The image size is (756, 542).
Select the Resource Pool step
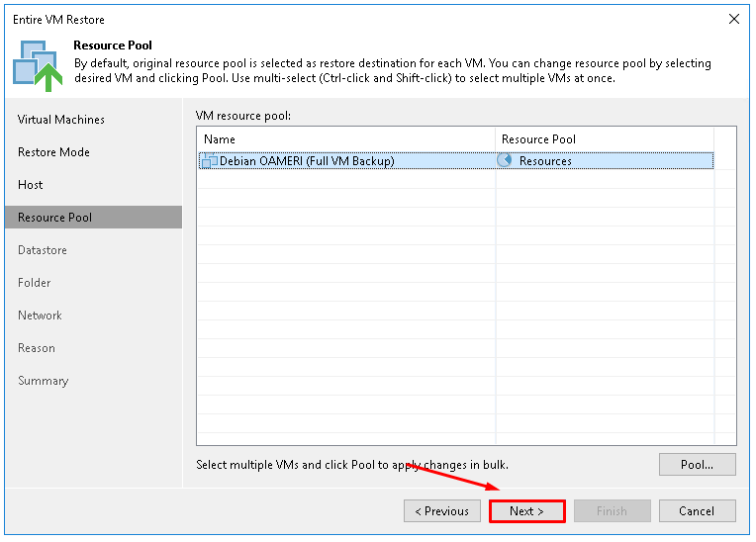[94, 218]
